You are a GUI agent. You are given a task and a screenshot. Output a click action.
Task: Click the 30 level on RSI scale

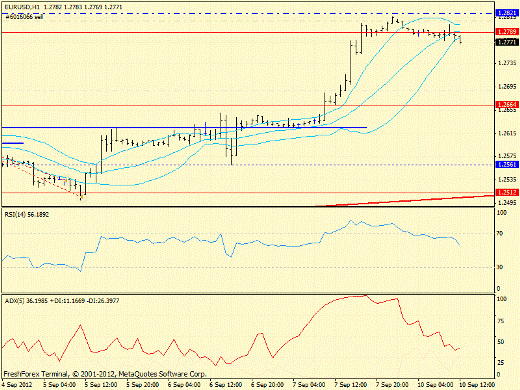click(499, 267)
